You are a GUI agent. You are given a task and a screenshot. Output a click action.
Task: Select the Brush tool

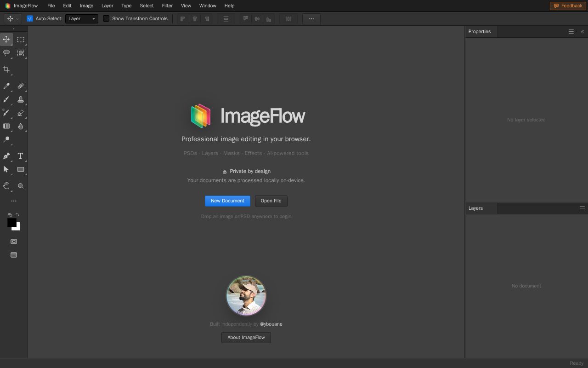[x=6, y=99]
